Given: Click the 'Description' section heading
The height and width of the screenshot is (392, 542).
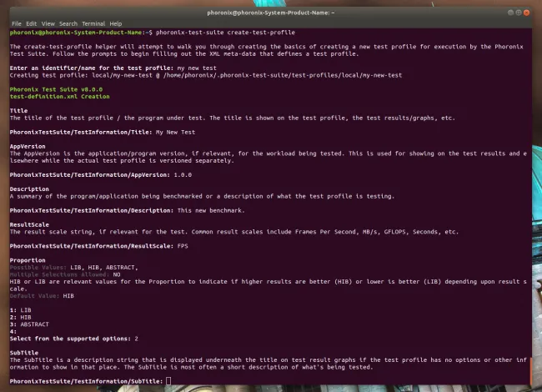Looking at the screenshot, I should coord(29,189).
